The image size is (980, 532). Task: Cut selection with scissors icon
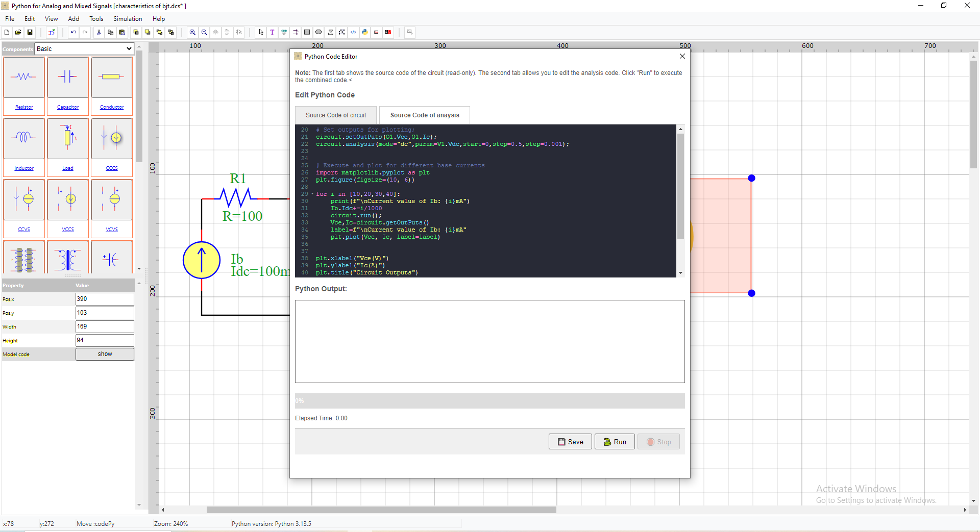[x=99, y=32]
